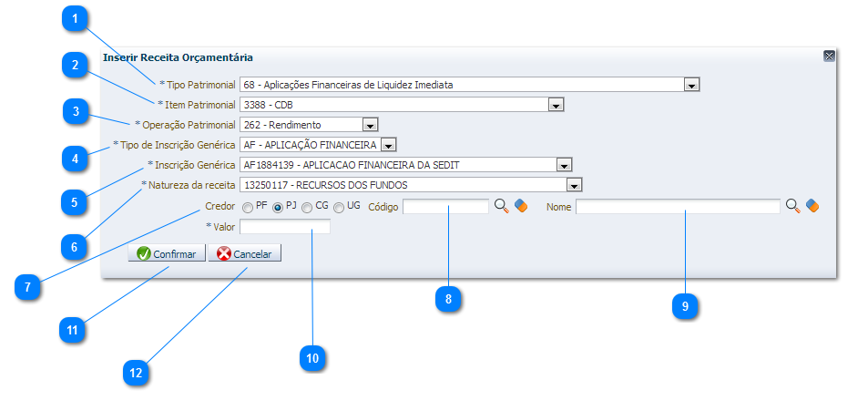The height and width of the screenshot is (411, 868).
Task: Click inside the Nome text field
Action: point(678,207)
